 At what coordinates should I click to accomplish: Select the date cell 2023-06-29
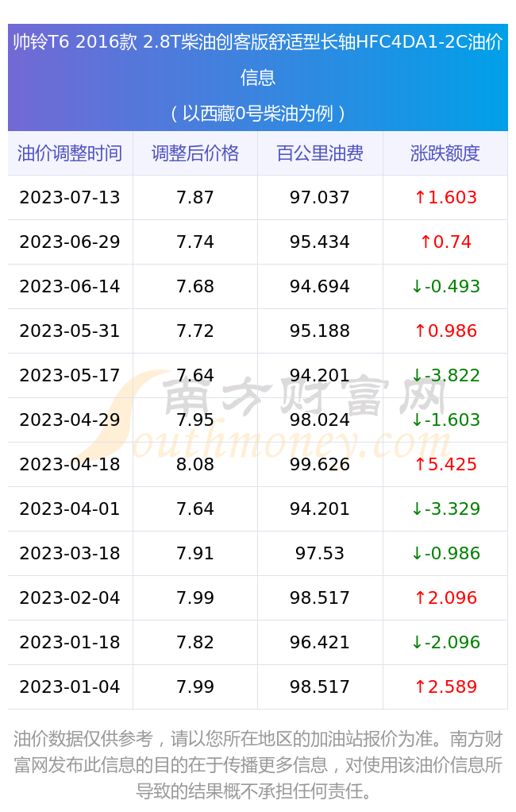tap(70, 242)
